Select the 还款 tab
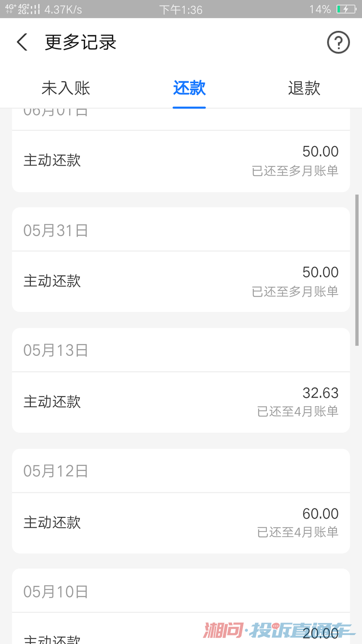 pos(189,88)
